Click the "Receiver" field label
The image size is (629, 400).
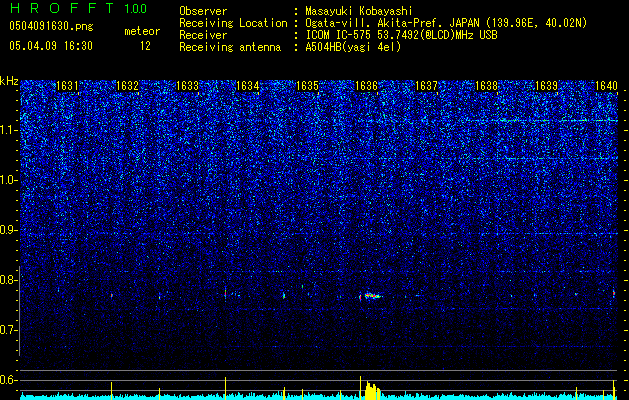tap(203, 35)
